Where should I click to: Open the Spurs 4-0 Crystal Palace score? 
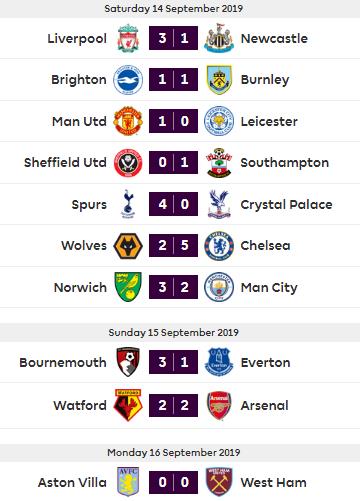[173, 204]
